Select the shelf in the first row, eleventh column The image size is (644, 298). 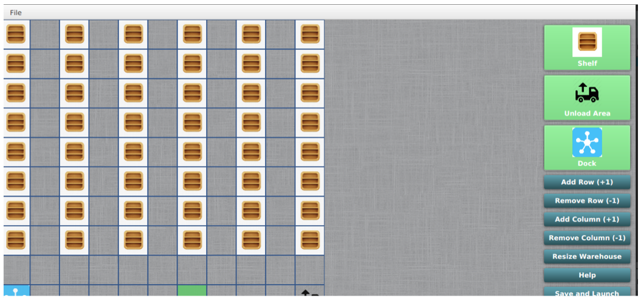[310, 34]
